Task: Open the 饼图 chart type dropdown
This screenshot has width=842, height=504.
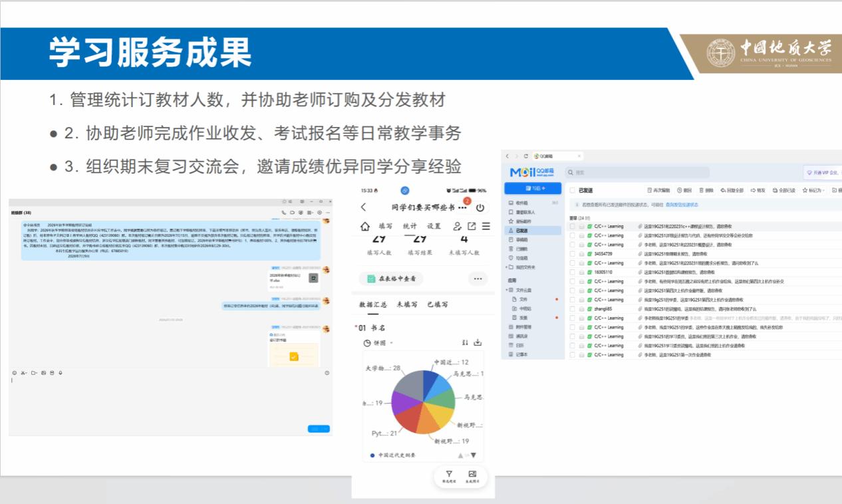Action: click(379, 343)
